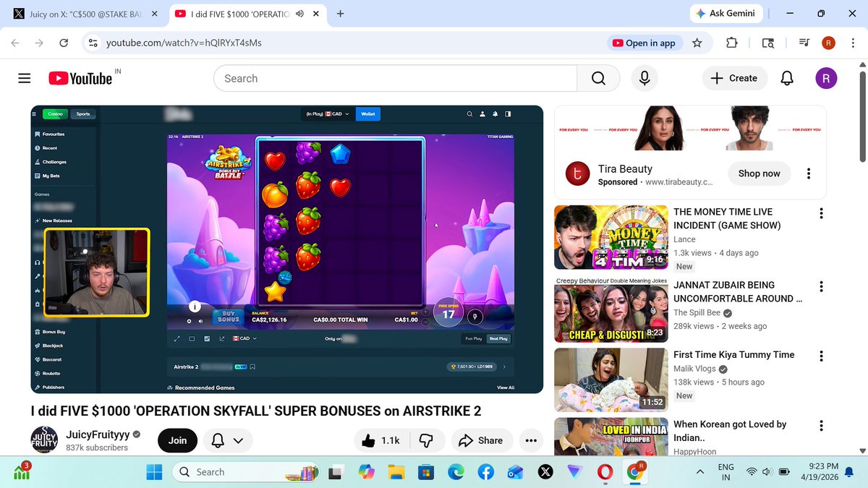Click Shop now on the Tira Beauty ad
868x488 pixels.
click(x=759, y=174)
